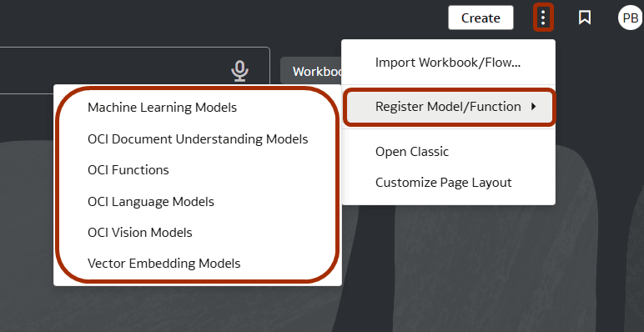Screen dimensions: 644x332
Task: Open the PB user profile avatar
Action: click(x=630, y=18)
